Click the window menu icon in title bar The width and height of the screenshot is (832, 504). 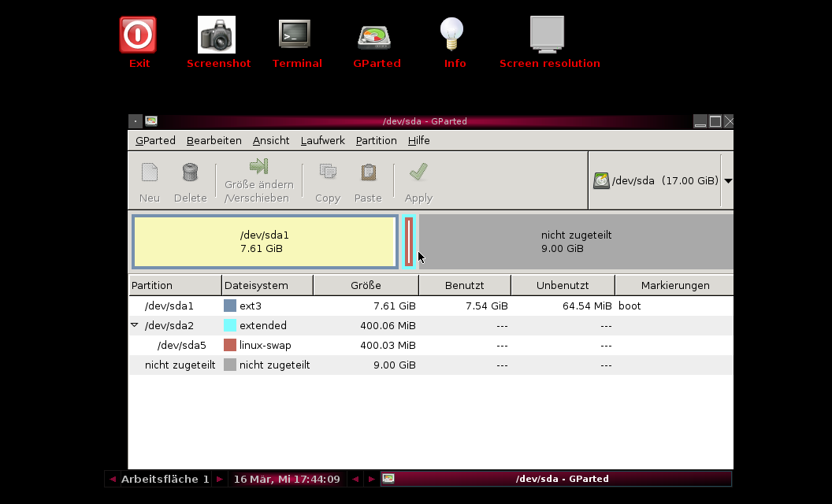[136, 121]
